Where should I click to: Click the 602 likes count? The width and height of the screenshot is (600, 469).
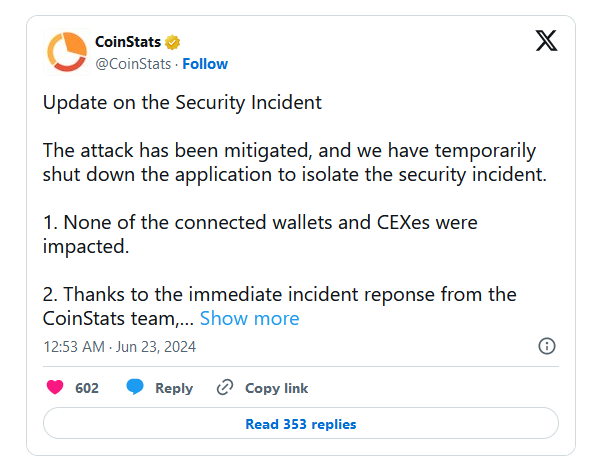tap(87, 388)
